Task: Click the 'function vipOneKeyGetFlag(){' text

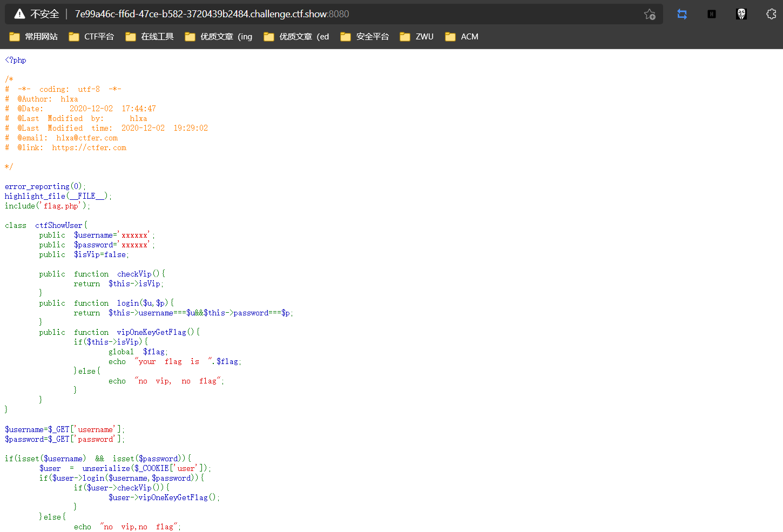Action: click(x=137, y=332)
